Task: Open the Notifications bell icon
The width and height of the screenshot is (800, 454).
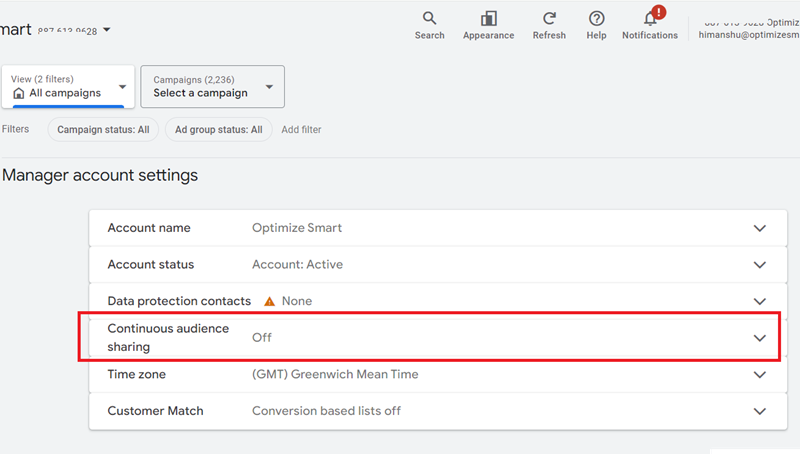Action: click(x=650, y=19)
